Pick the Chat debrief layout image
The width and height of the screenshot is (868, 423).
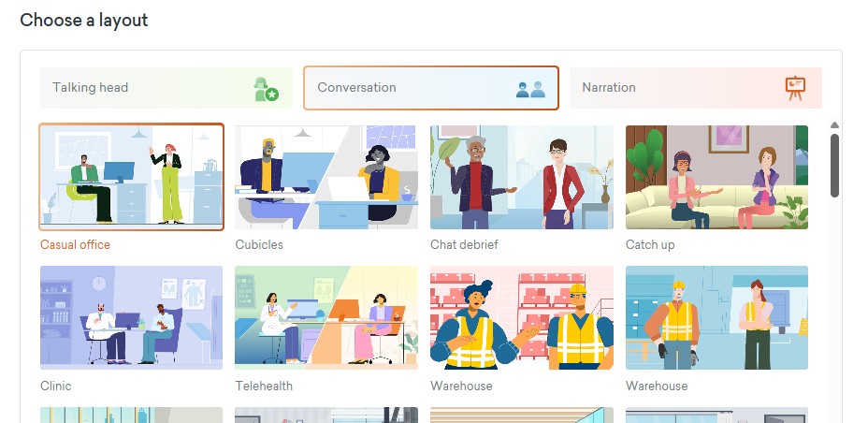[x=522, y=177]
